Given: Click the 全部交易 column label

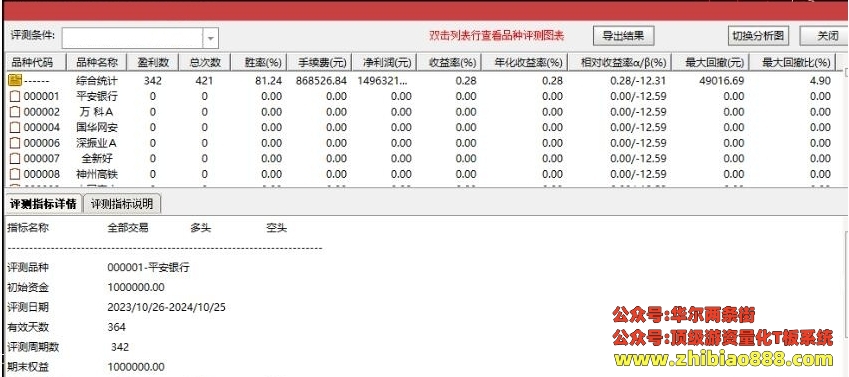Looking at the screenshot, I should click(x=128, y=228).
